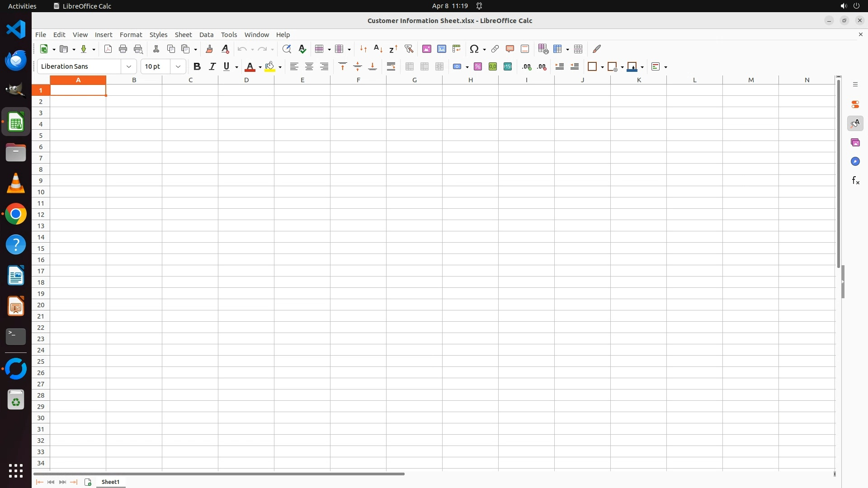This screenshot has width=868, height=488.
Task: Open the Data menu
Action: tap(206, 34)
